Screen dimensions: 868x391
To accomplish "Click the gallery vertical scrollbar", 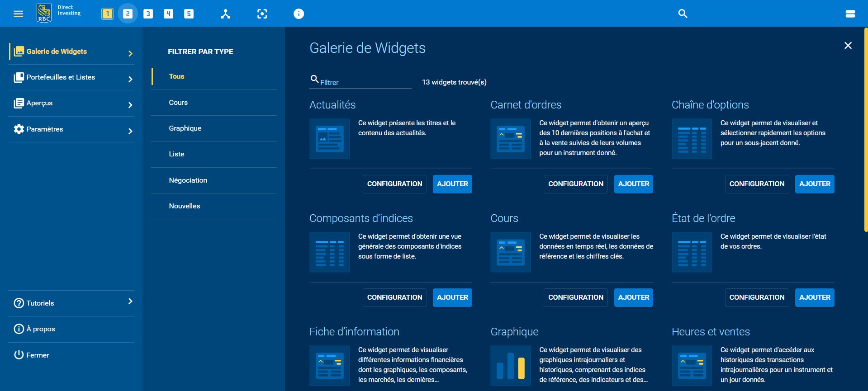I will (x=866, y=130).
